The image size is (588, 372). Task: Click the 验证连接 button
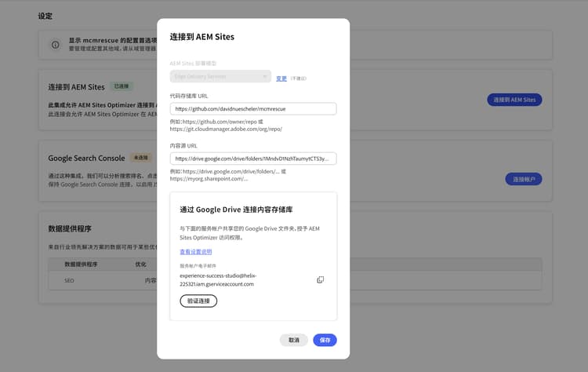(x=198, y=301)
